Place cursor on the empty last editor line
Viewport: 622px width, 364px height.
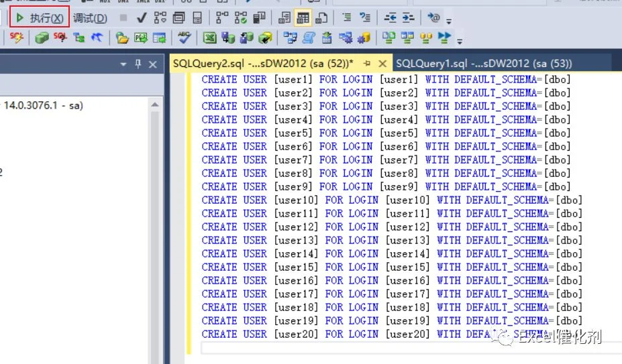[x=411, y=348]
